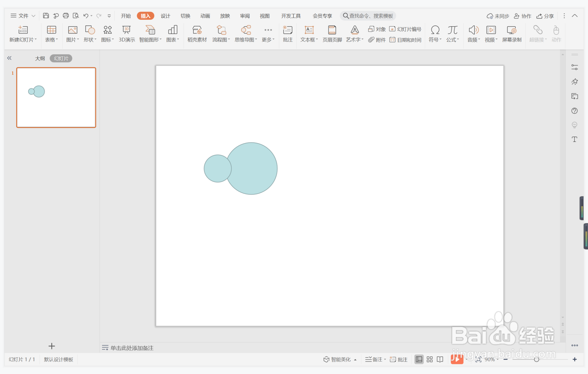The width and height of the screenshot is (588, 374).
Task: Click 智能美化 smart beautify button
Action: point(337,359)
